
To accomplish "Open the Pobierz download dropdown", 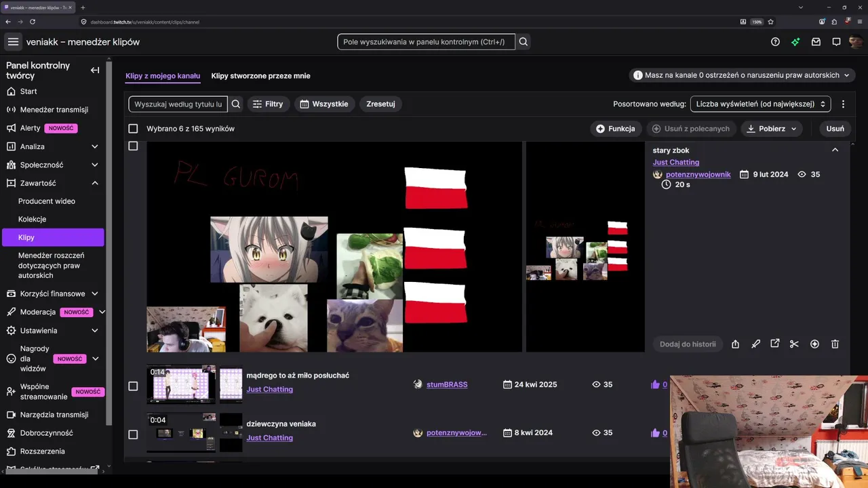I will [772, 129].
